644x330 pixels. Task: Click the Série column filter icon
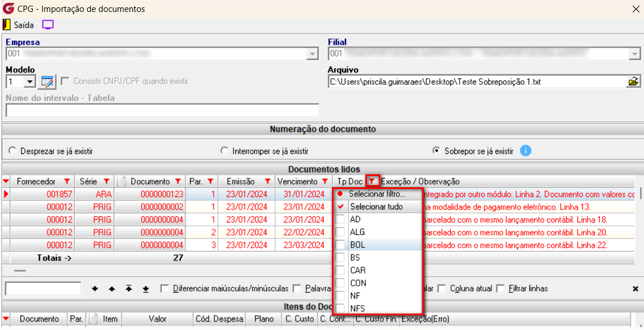106,181
